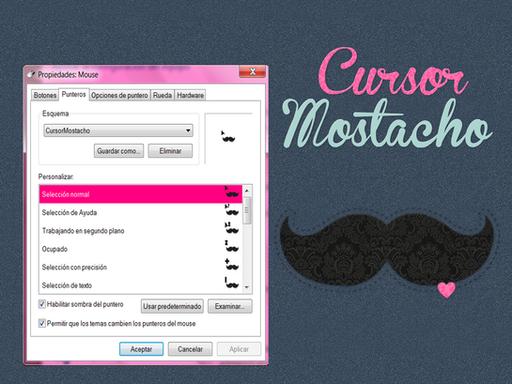Select Trabajando en segundo plano row
512x384 pixels.
(x=140, y=231)
